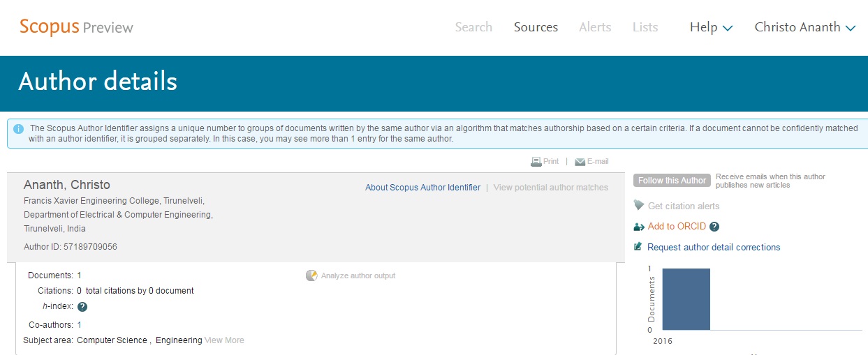This screenshot has width=868, height=355.
Task: Expand subject area with View More
Action: [x=224, y=340]
